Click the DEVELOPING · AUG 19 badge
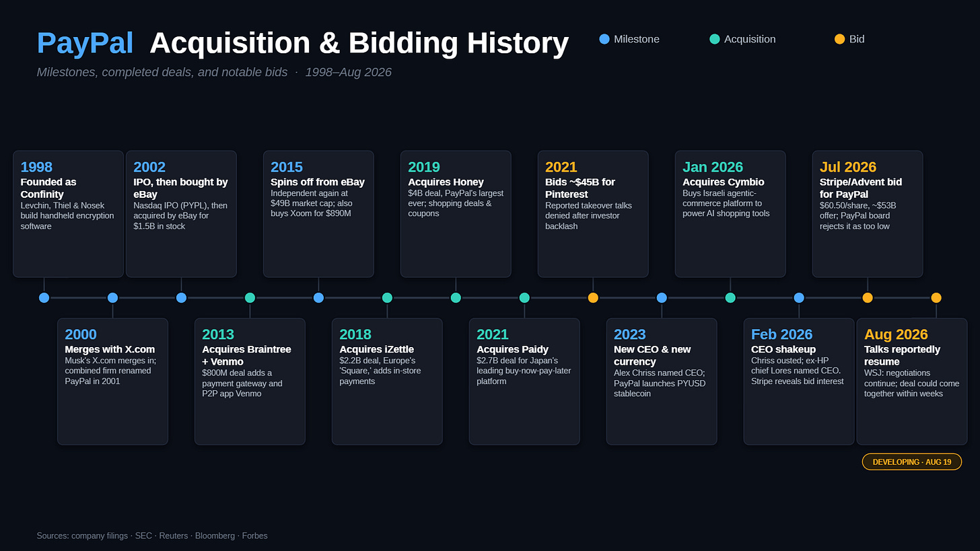980x551 pixels. [912, 462]
